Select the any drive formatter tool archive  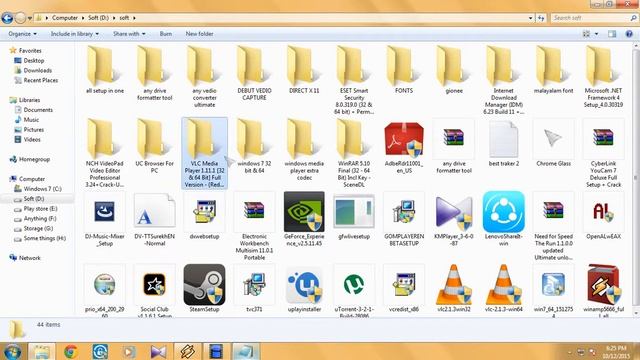pyautogui.click(x=453, y=138)
